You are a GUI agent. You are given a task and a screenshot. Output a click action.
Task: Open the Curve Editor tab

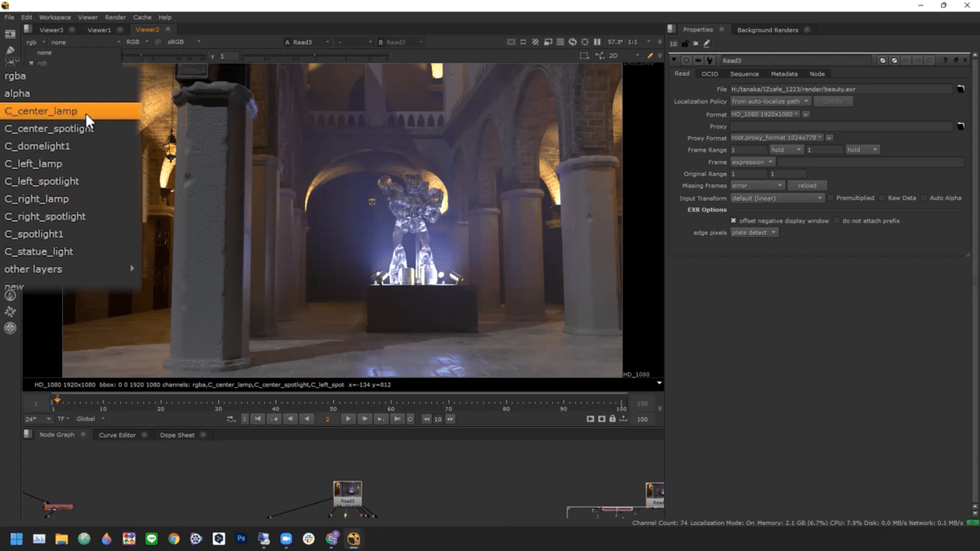(117, 435)
